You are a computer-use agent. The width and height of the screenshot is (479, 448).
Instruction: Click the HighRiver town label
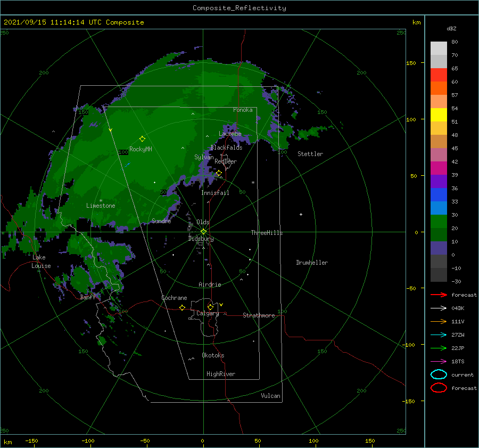[x=221, y=374]
